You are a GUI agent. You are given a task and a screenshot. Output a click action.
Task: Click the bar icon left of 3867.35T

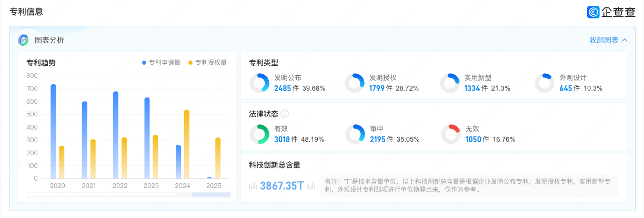[253, 186]
